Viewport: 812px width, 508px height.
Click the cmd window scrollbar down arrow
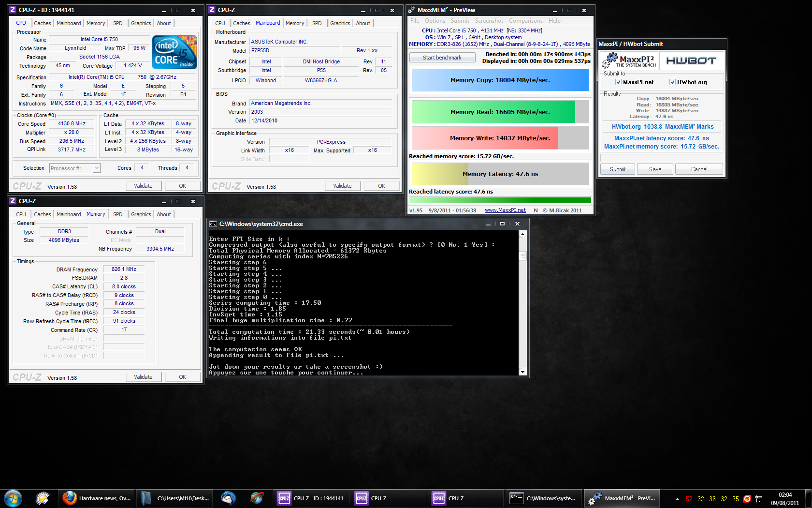pyautogui.click(x=522, y=372)
